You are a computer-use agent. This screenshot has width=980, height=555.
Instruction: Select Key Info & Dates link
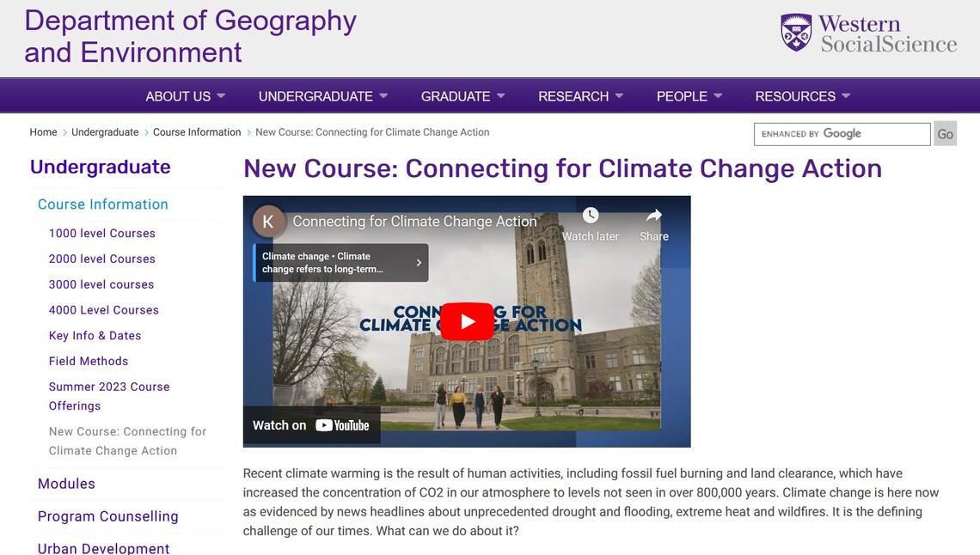coord(95,336)
